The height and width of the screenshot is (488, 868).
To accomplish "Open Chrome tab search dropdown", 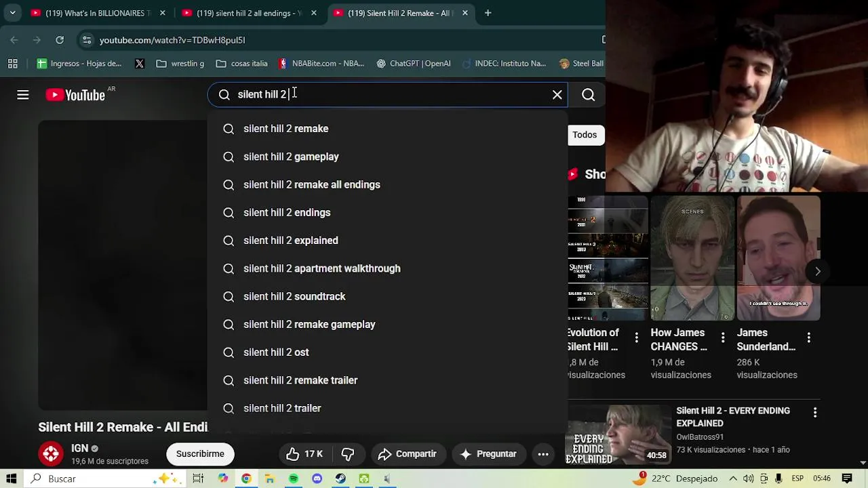I will tap(12, 13).
